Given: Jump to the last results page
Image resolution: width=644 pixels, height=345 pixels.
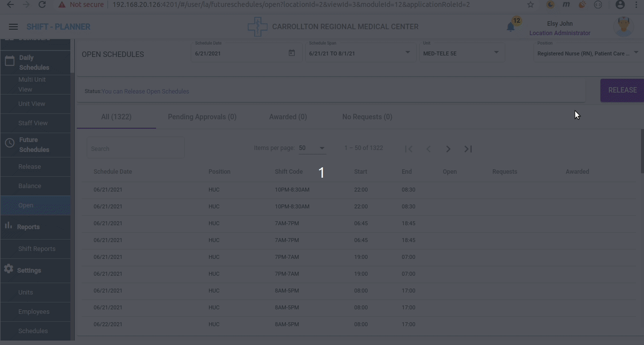Looking at the screenshot, I should pos(468,149).
